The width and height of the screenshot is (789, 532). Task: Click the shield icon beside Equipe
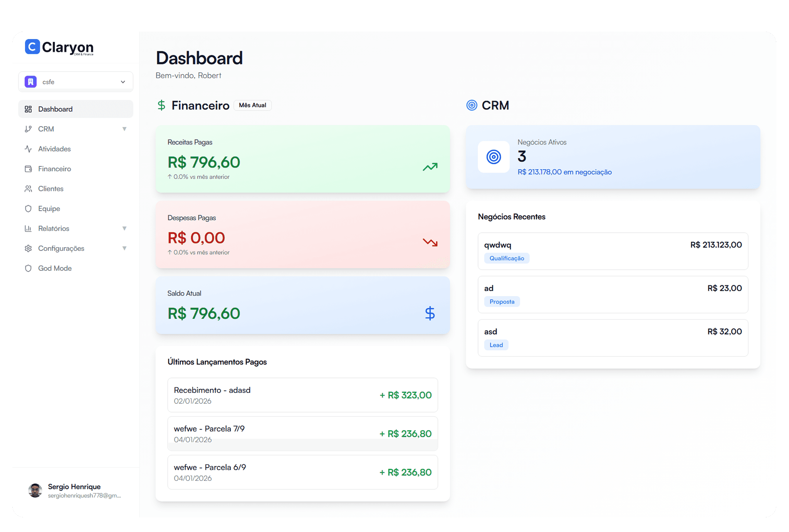pyautogui.click(x=28, y=208)
